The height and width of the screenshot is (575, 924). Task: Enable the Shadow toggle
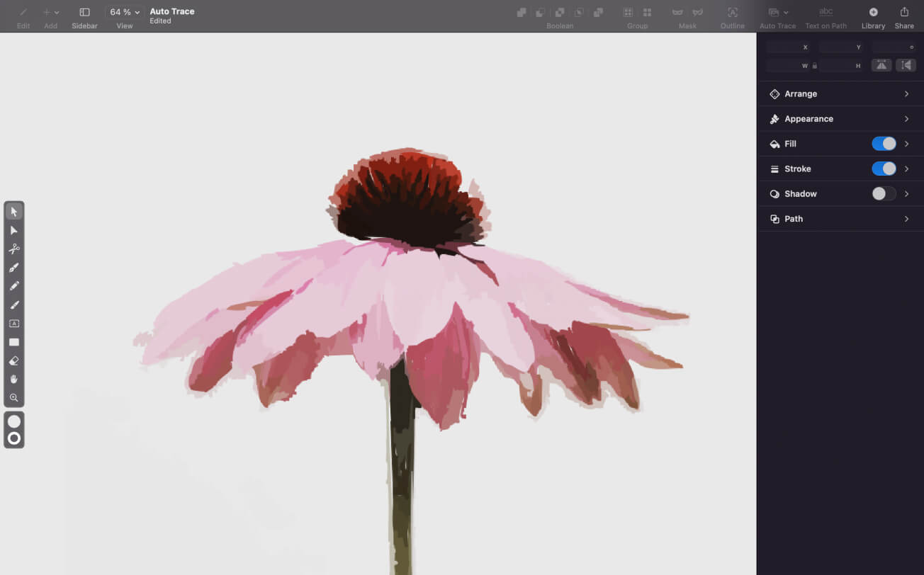(x=884, y=194)
